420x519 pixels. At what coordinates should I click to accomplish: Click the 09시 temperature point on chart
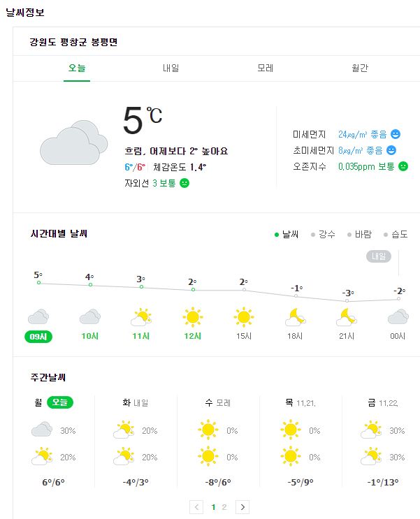(x=38, y=282)
